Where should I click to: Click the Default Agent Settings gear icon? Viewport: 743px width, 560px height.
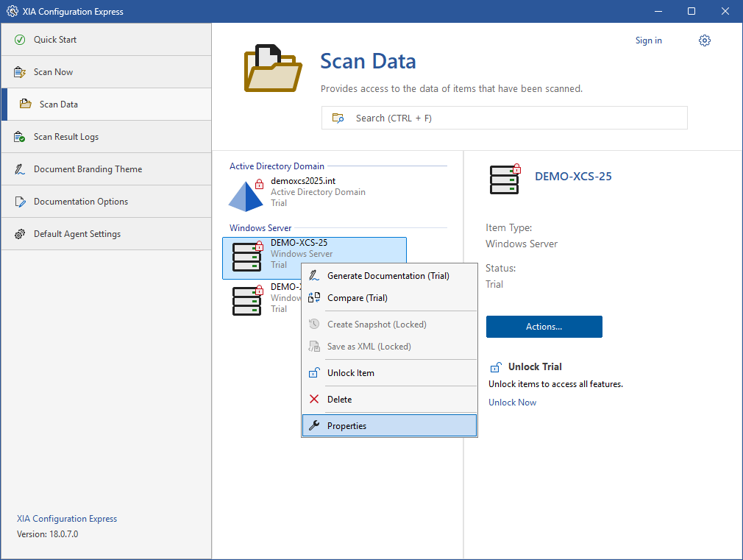point(20,234)
